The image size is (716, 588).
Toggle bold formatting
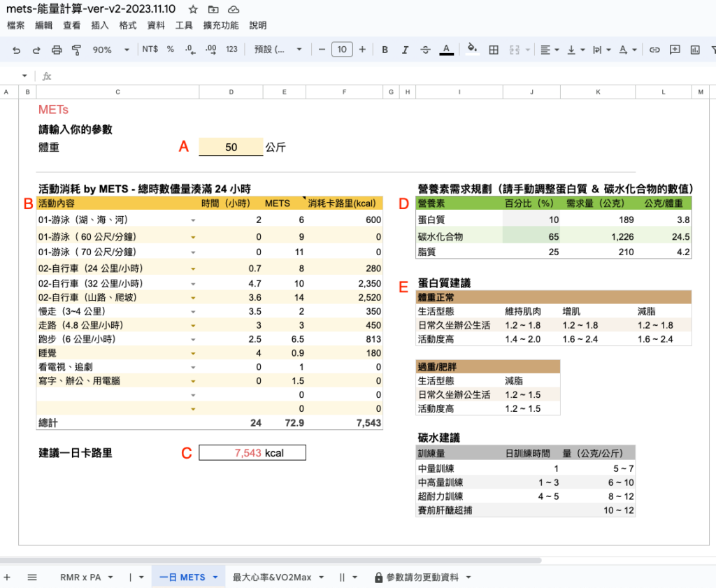click(x=385, y=50)
